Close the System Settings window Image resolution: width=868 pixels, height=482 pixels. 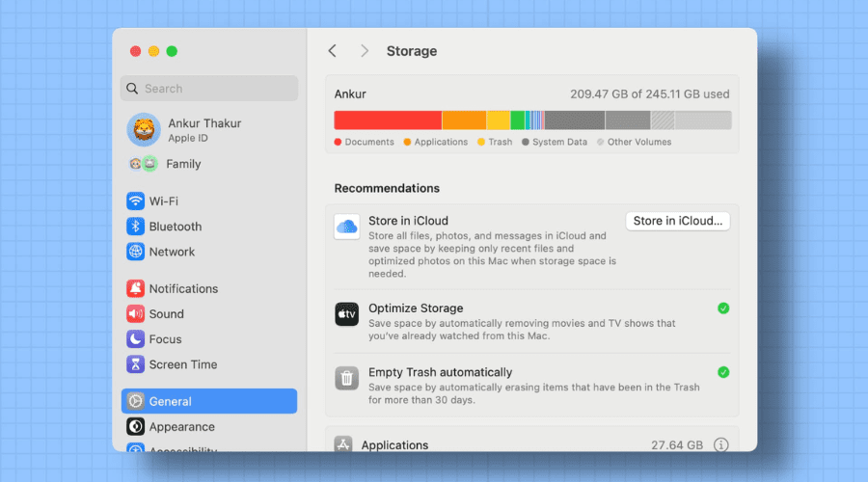(x=136, y=51)
